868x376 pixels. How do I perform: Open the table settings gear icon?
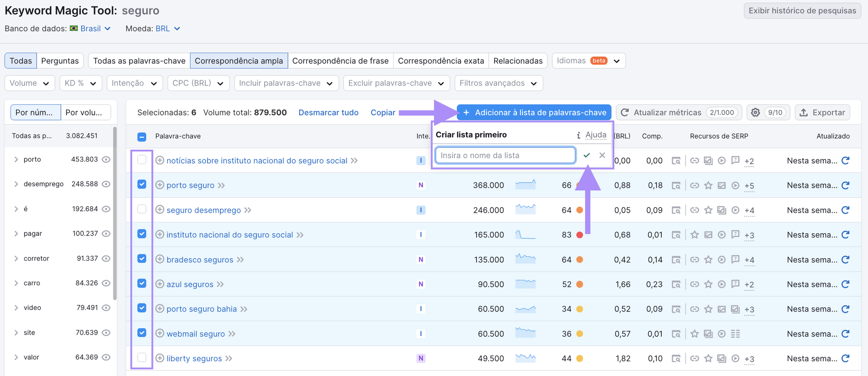tap(755, 113)
